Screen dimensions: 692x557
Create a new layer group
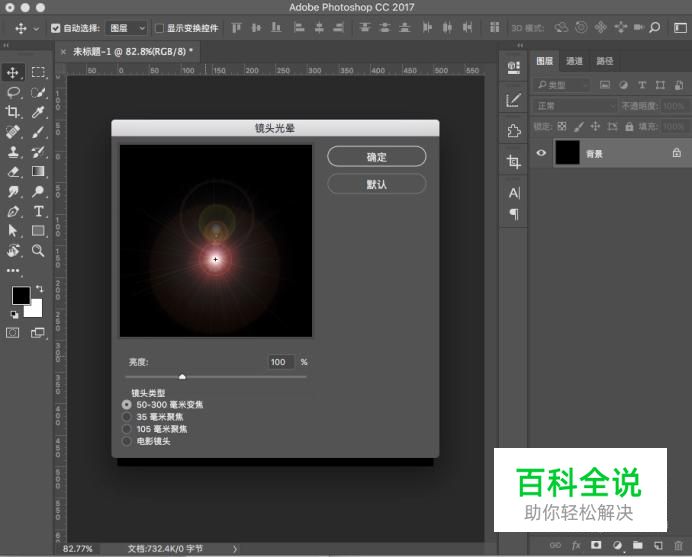tap(638, 545)
